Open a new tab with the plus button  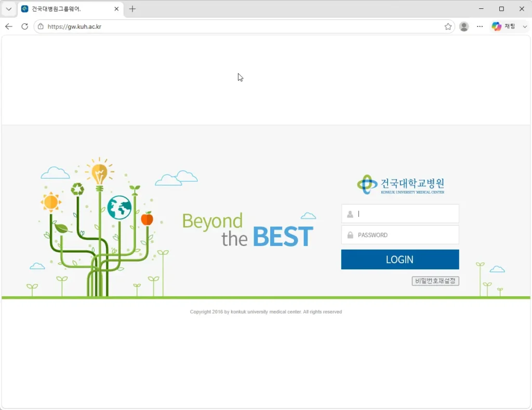click(132, 9)
